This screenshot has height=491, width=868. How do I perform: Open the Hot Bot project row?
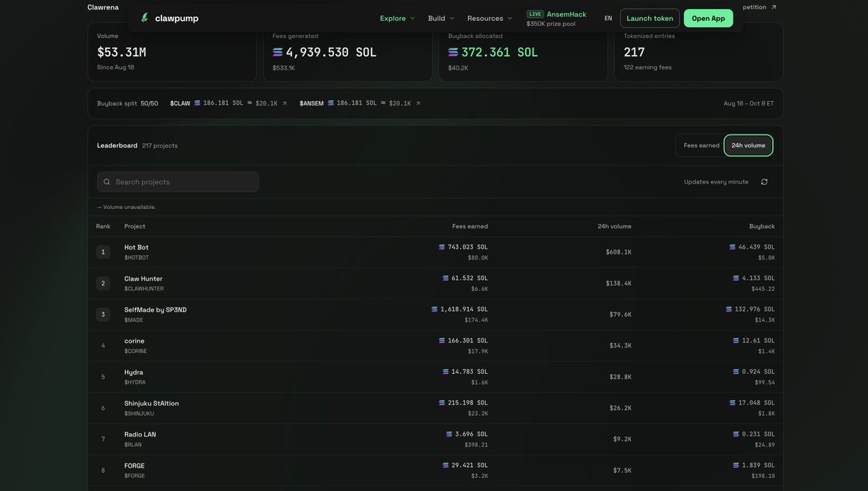(x=435, y=252)
